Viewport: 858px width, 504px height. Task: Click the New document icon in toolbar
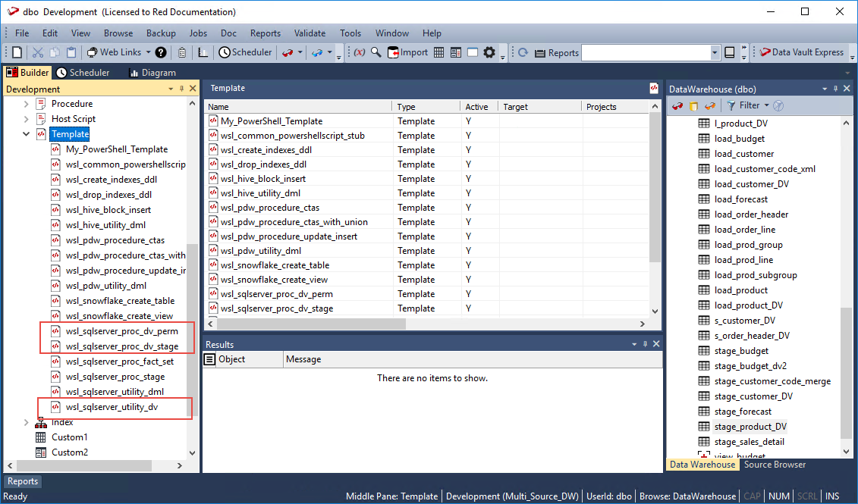coord(17,52)
